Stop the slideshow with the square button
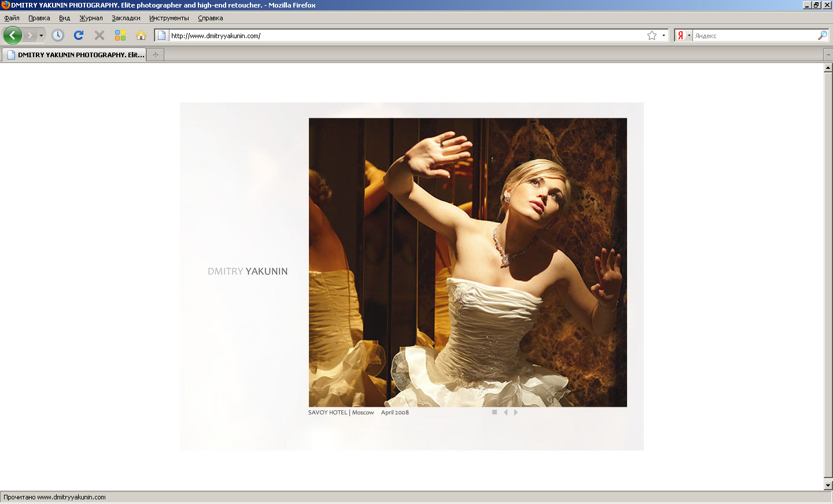This screenshot has width=833, height=504. pos(495,412)
